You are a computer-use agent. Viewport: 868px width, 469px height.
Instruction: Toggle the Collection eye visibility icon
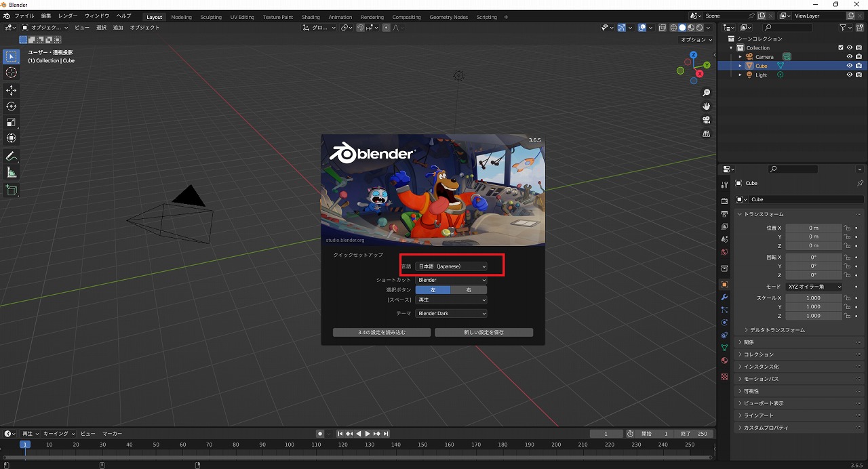tap(849, 47)
